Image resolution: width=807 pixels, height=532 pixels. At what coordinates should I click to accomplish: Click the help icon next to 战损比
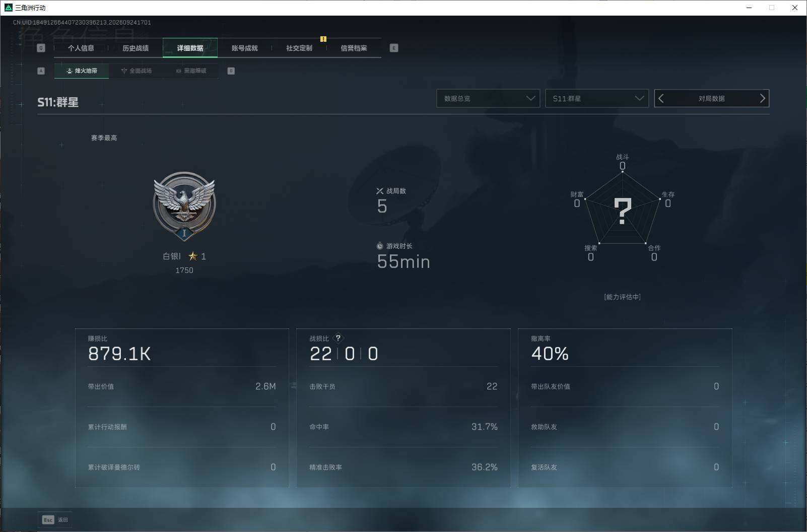coord(338,338)
